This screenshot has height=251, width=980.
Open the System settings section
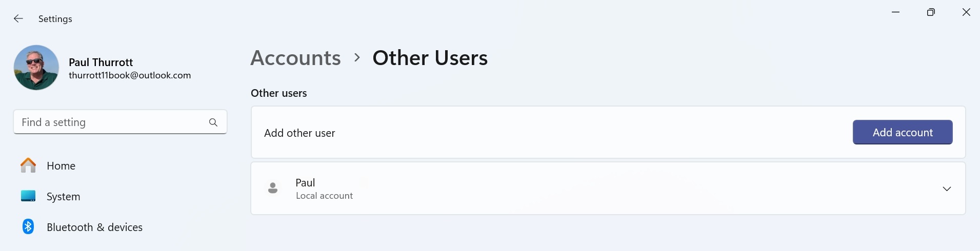(63, 197)
